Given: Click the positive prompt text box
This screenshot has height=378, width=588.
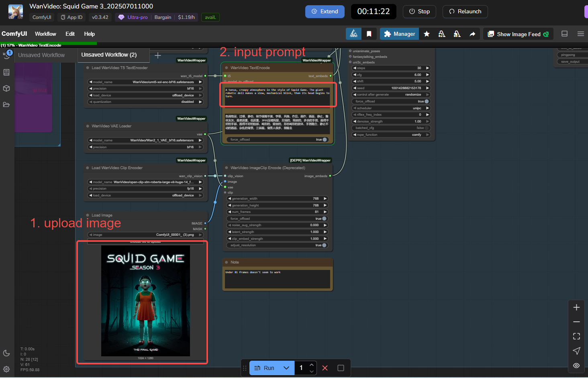Looking at the screenshot, I should pos(277,96).
